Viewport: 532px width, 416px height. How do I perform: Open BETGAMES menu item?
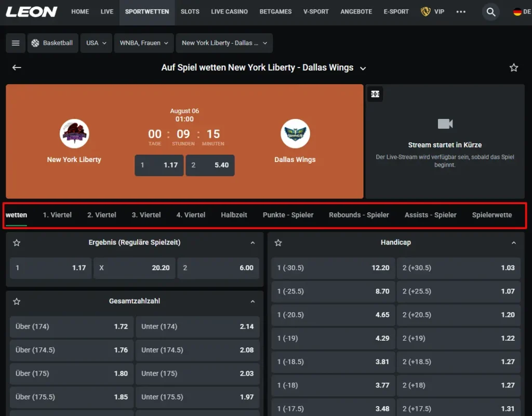tap(275, 12)
